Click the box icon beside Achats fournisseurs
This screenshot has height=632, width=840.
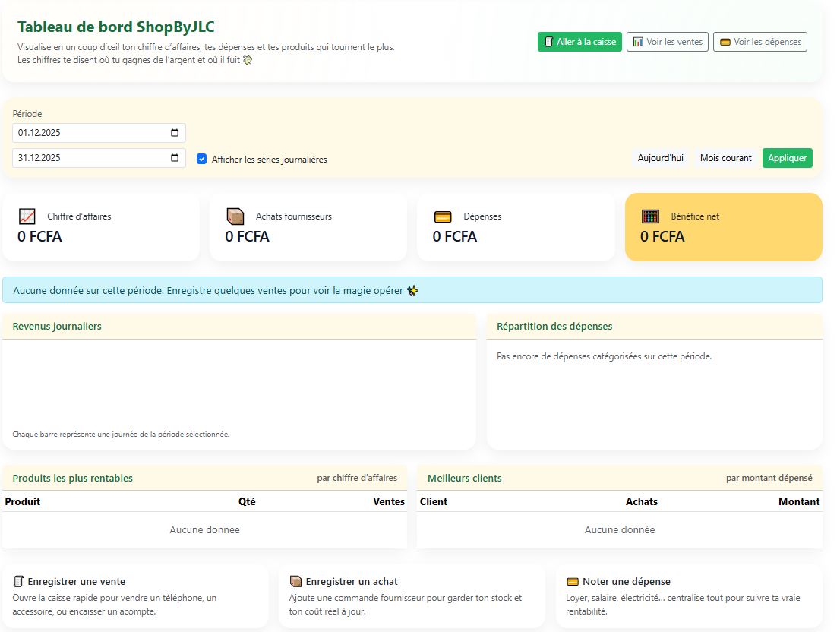(x=235, y=216)
